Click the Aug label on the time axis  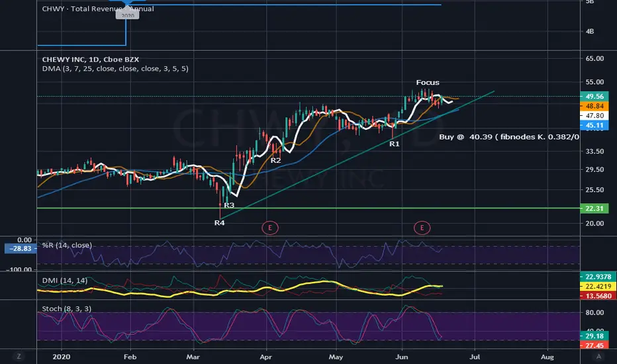(x=547, y=357)
